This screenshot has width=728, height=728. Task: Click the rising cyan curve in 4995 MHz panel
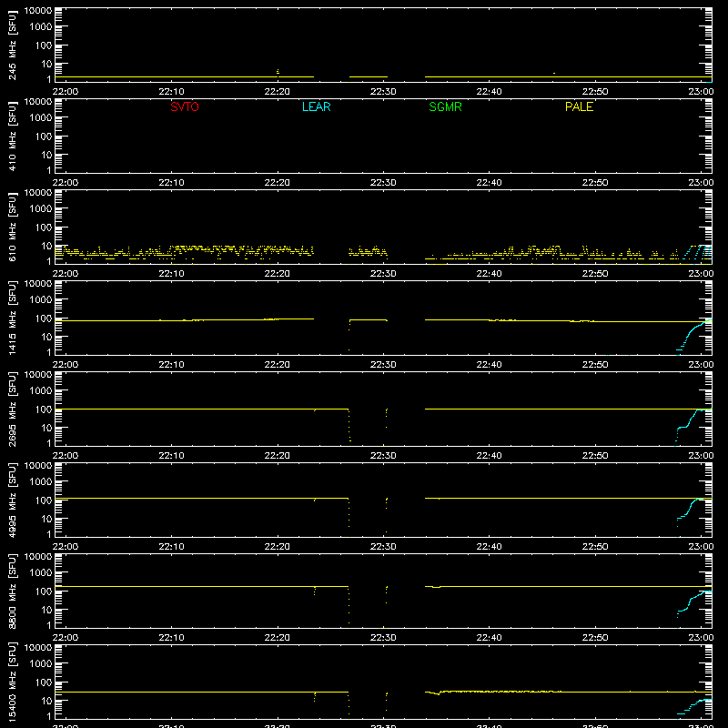(691, 511)
